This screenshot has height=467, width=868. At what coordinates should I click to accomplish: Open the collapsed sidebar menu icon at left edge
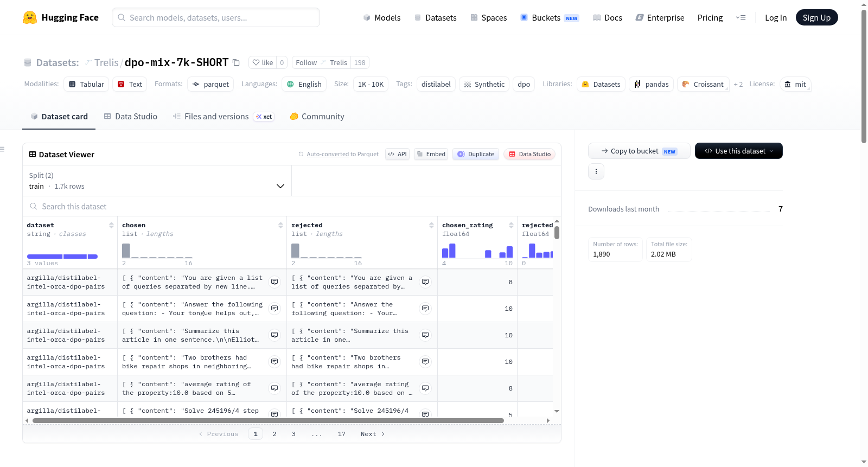3,149
